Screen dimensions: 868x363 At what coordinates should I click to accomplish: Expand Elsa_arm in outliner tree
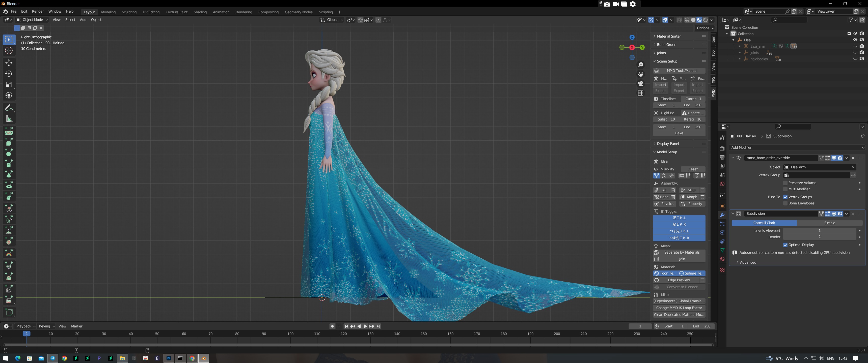(739, 46)
